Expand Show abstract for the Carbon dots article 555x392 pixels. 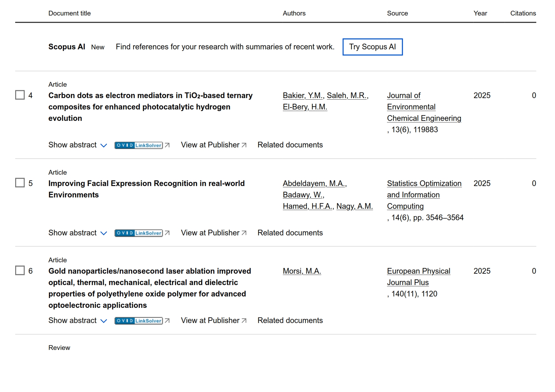[78, 145]
